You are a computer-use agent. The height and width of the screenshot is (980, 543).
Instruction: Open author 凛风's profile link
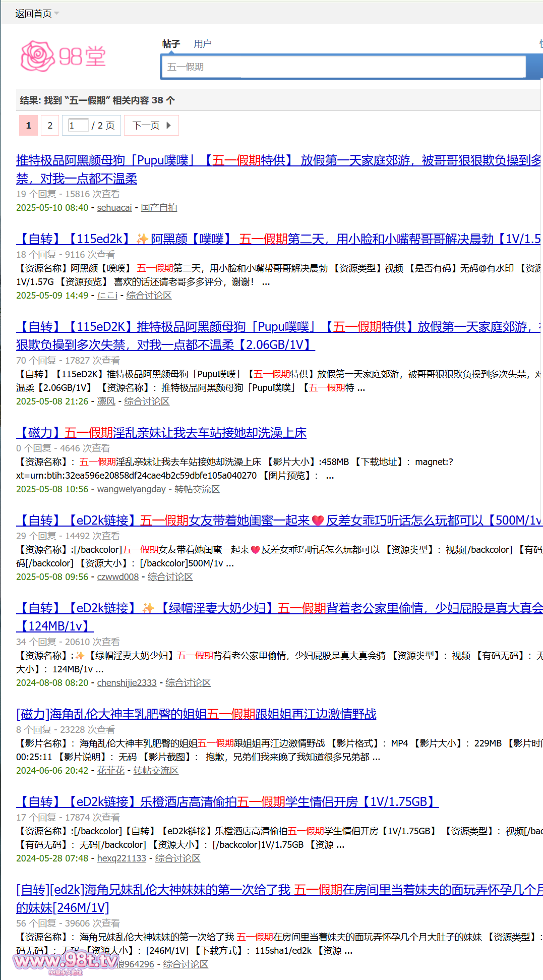106,401
